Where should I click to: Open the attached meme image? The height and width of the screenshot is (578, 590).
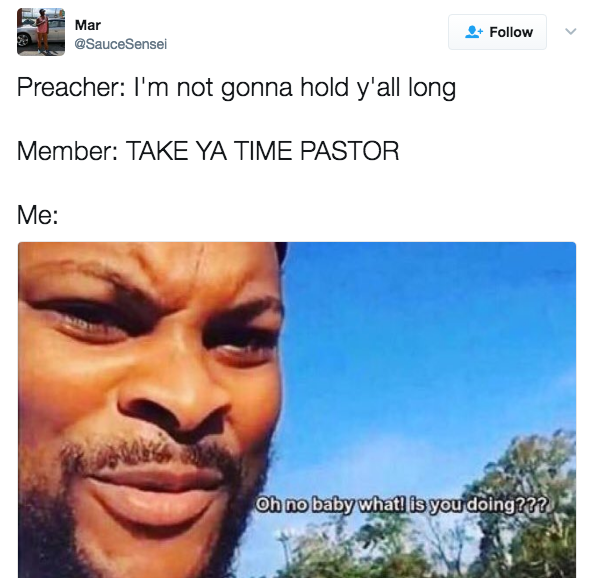coord(297,410)
